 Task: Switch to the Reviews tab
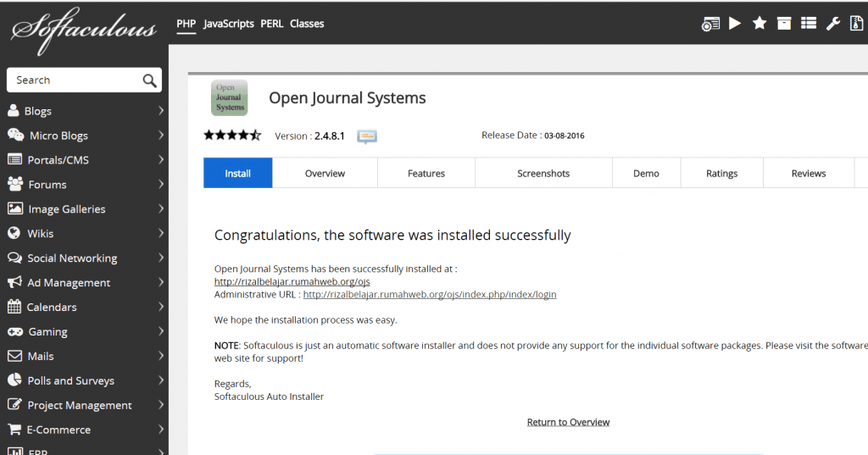(x=809, y=173)
